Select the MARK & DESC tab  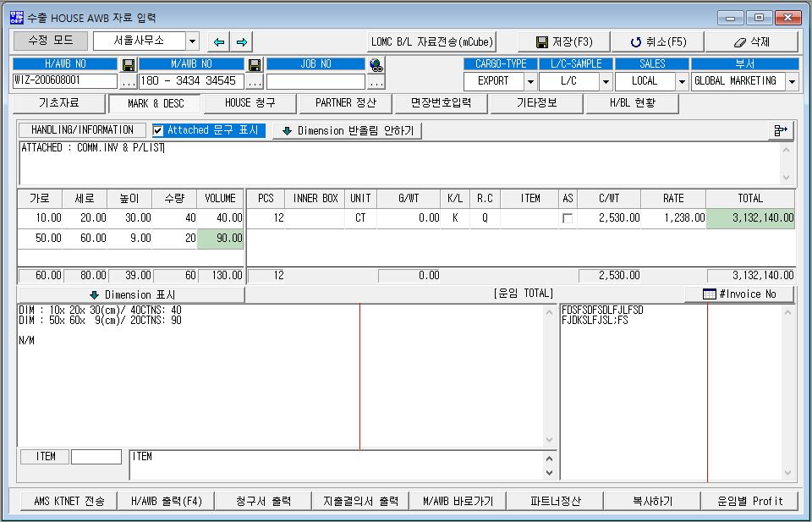[x=156, y=103]
